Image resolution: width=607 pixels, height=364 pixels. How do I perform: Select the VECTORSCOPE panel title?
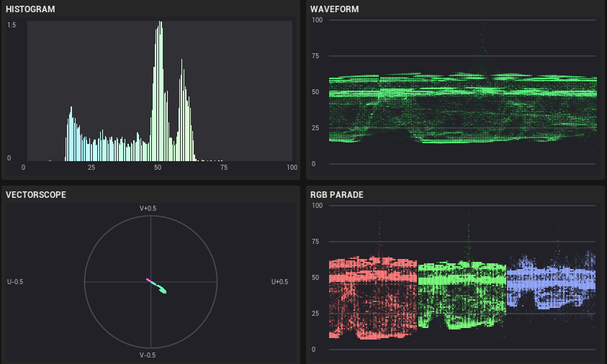[36, 194]
